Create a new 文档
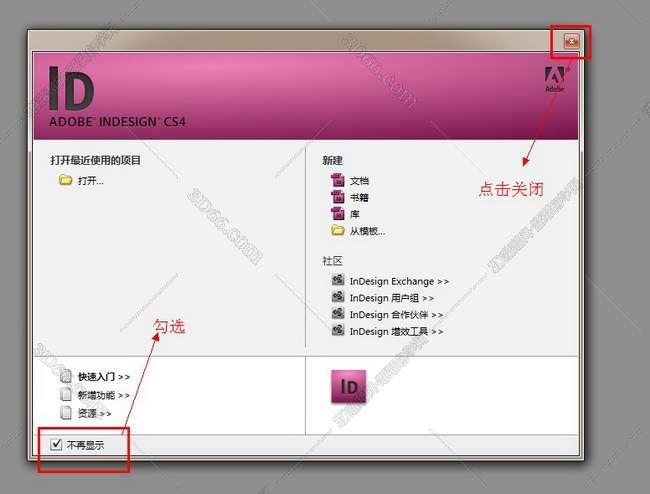 coord(359,181)
